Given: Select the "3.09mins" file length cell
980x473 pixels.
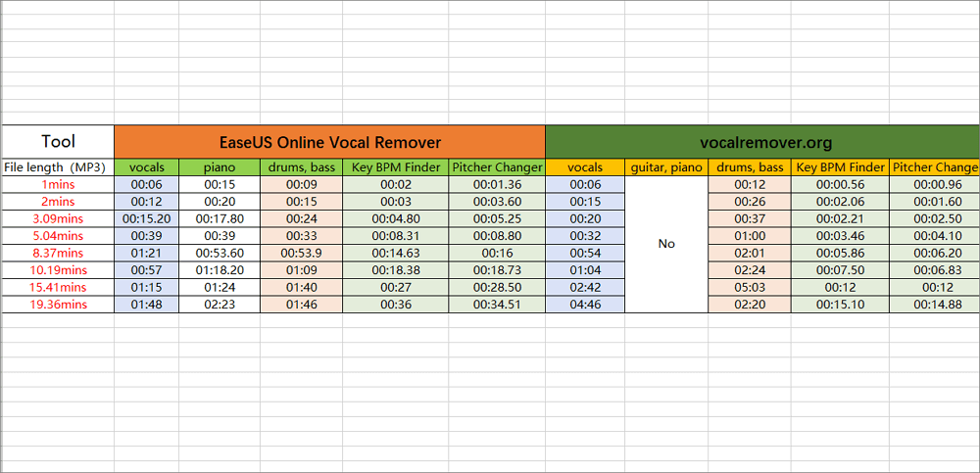Looking at the screenshot, I should tap(58, 218).
